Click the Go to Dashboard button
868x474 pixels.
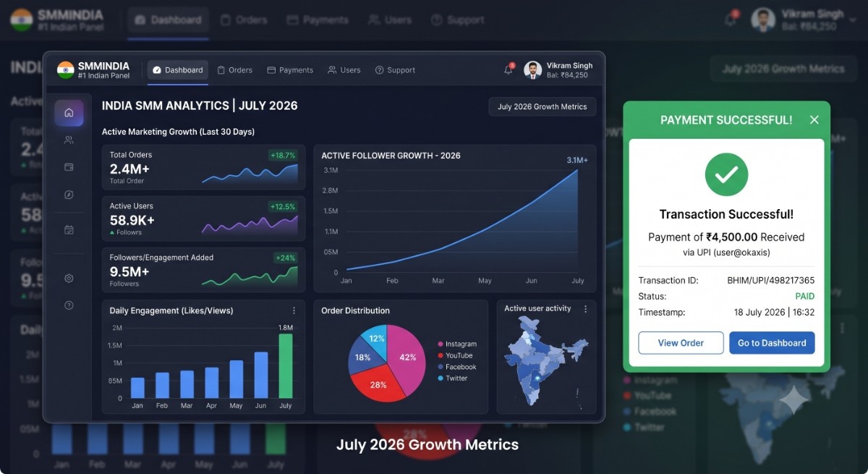tap(772, 343)
